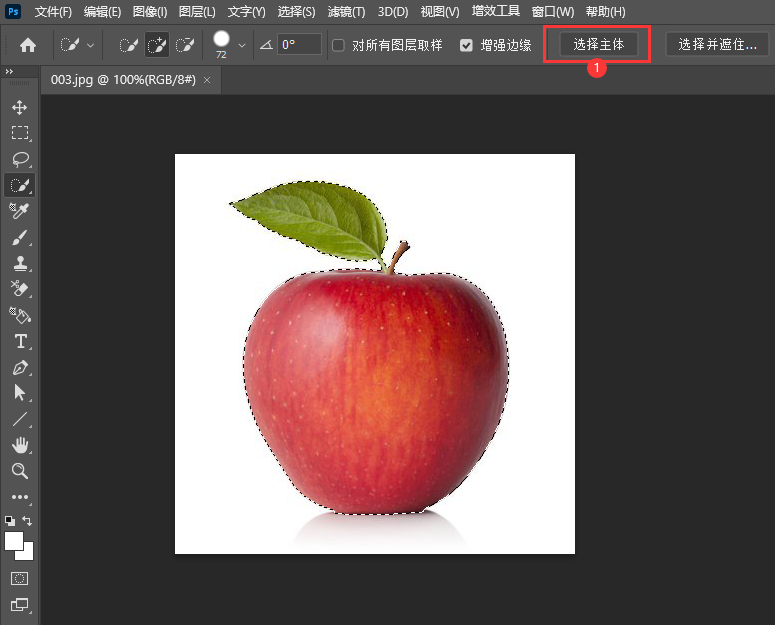Click the foreground color swatch
Image resolution: width=775 pixels, height=625 pixels.
[x=13, y=541]
